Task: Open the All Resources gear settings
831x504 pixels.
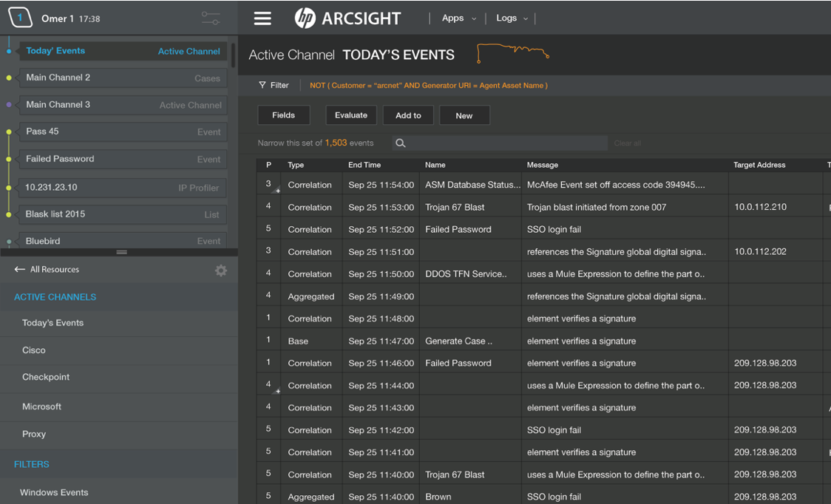Action: point(221,270)
